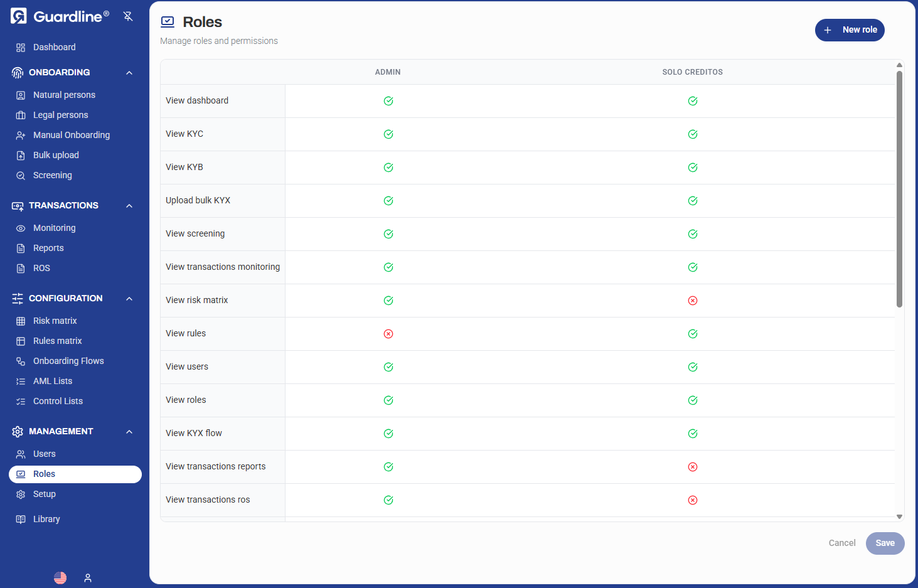Click the Screening magnifier icon
Image resolution: width=918 pixels, height=588 pixels.
point(21,176)
